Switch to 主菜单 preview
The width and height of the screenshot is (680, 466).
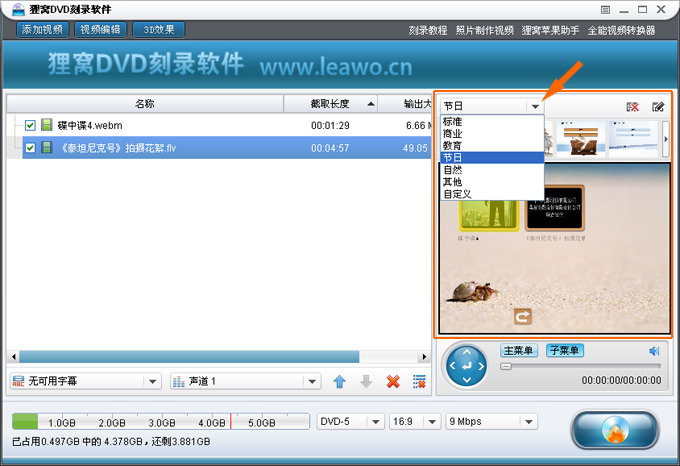point(518,350)
